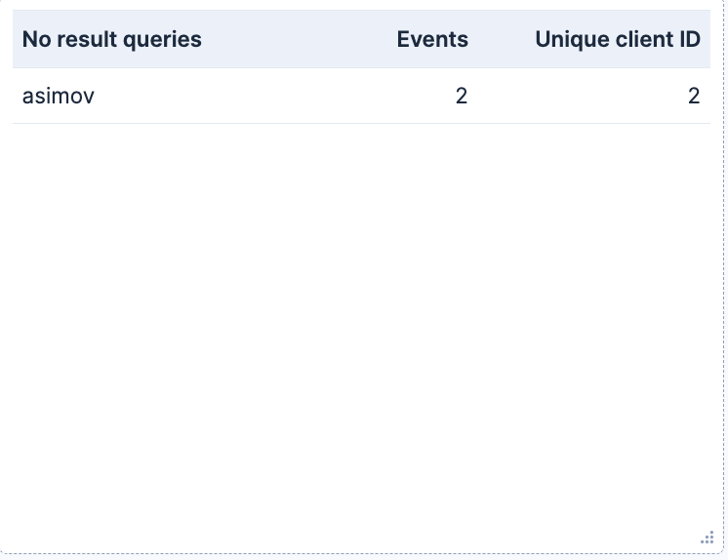Sort by the Events column header

coord(432,39)
